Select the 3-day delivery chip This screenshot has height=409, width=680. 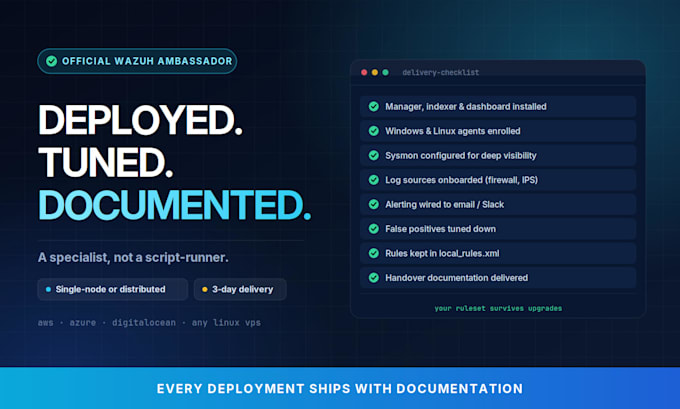(240, 289)
